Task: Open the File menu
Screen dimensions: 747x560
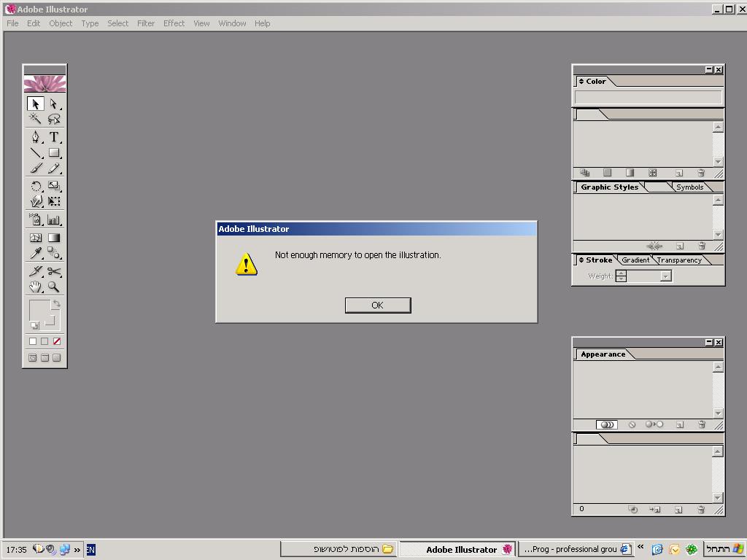Action: pos(12,23)
